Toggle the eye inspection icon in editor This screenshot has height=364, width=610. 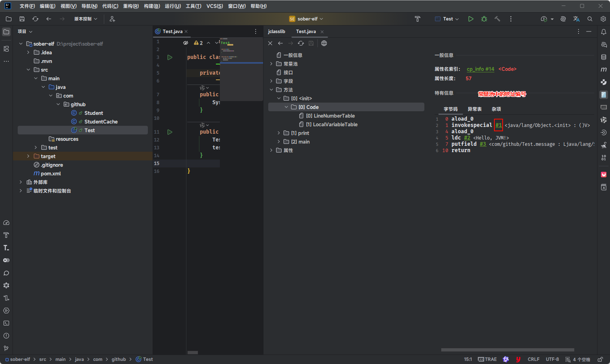(x=186, y=43)
